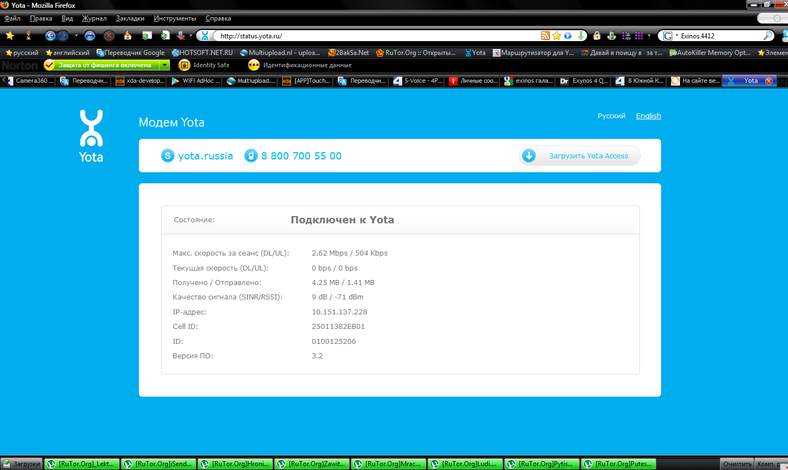
Task: Switch page language to Русский
Action: pos(611,116)
